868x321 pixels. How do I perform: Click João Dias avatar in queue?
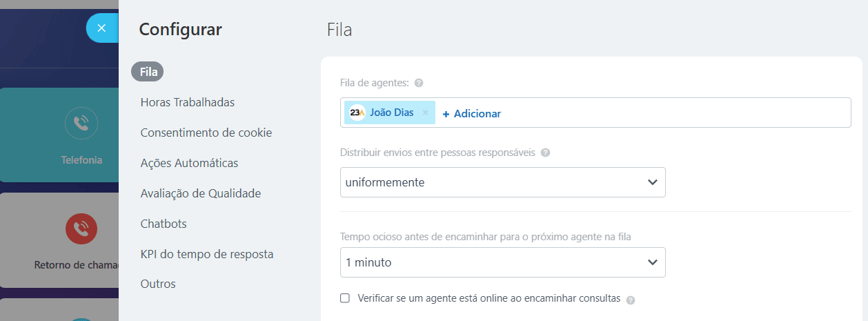click(357, 113)
